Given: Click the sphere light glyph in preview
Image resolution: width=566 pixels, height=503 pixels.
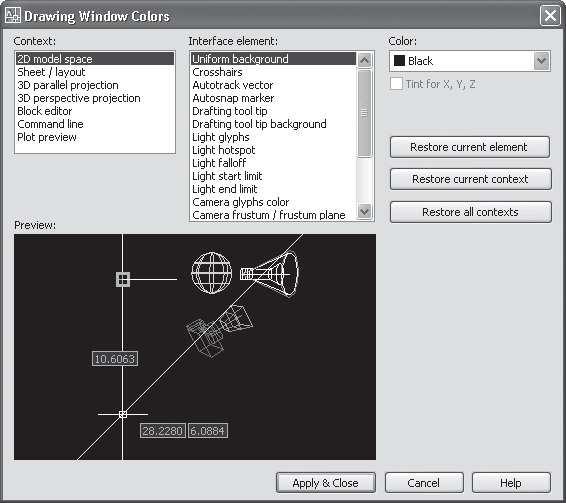Looking at the screenshot, I should 212,273.
